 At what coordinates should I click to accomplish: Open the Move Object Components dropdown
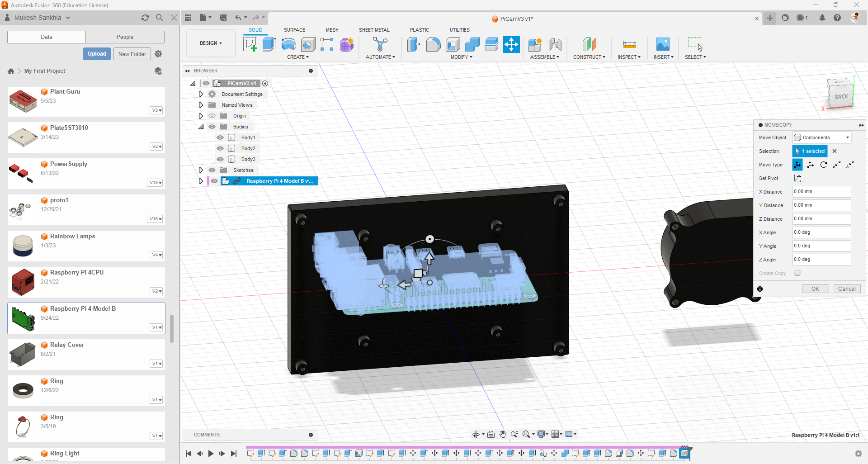click(x=822, y=137)
